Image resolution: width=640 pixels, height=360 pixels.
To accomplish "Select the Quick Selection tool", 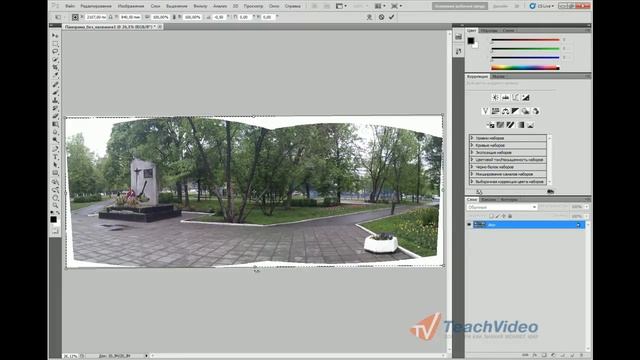I will [55, 60].
